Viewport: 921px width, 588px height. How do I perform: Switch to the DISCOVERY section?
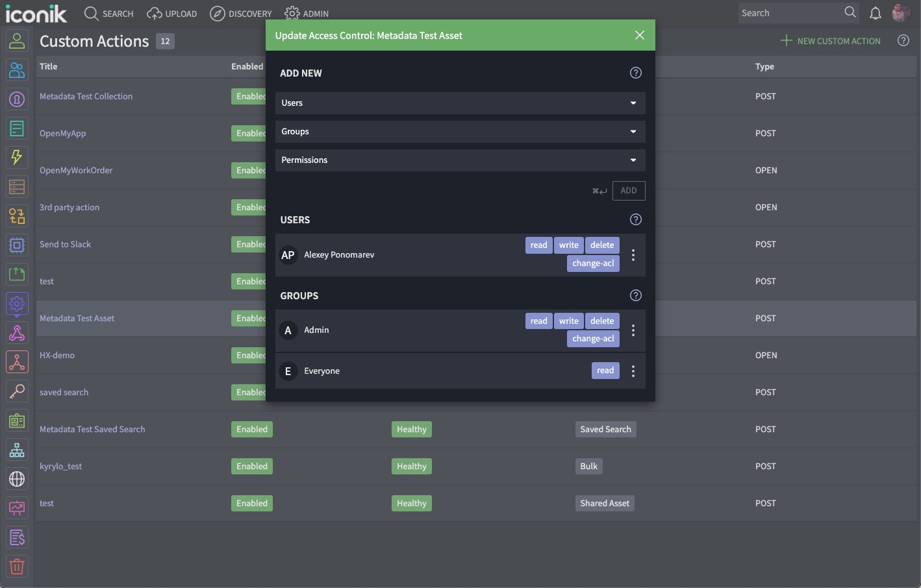(241, 13)
